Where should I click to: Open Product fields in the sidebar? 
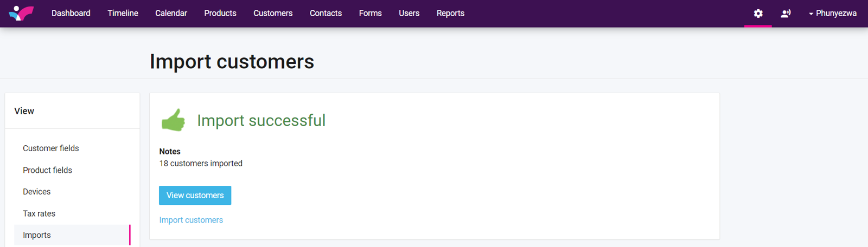(x=47, y=170)
